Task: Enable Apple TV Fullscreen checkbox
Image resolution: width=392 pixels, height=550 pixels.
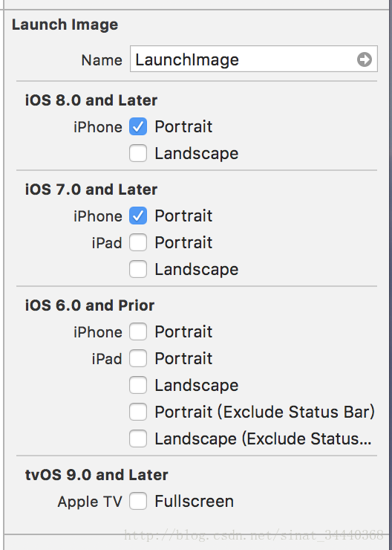Action: point(138,501)
